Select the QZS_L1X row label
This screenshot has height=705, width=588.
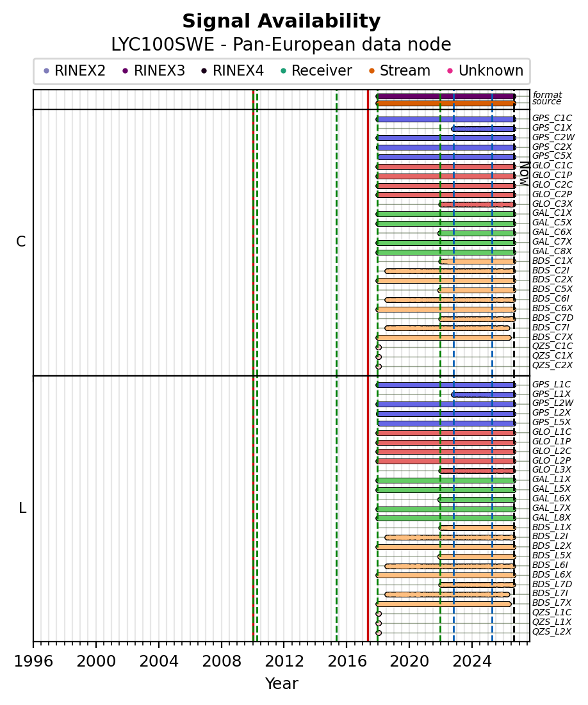coord(551,622)
